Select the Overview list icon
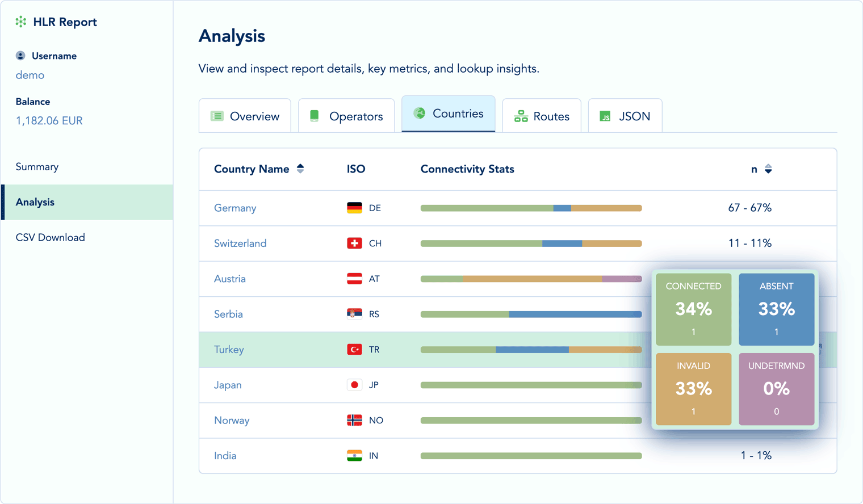The image size is (863, 504). (x=216, y=115)
